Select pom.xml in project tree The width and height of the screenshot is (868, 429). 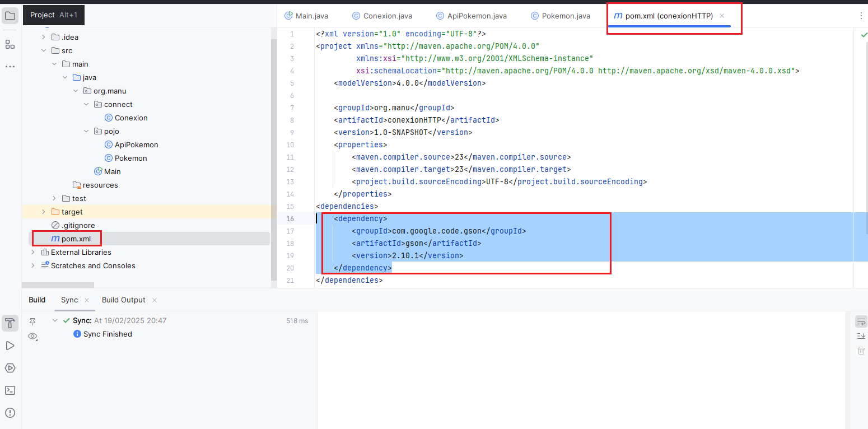click(149, 239)
